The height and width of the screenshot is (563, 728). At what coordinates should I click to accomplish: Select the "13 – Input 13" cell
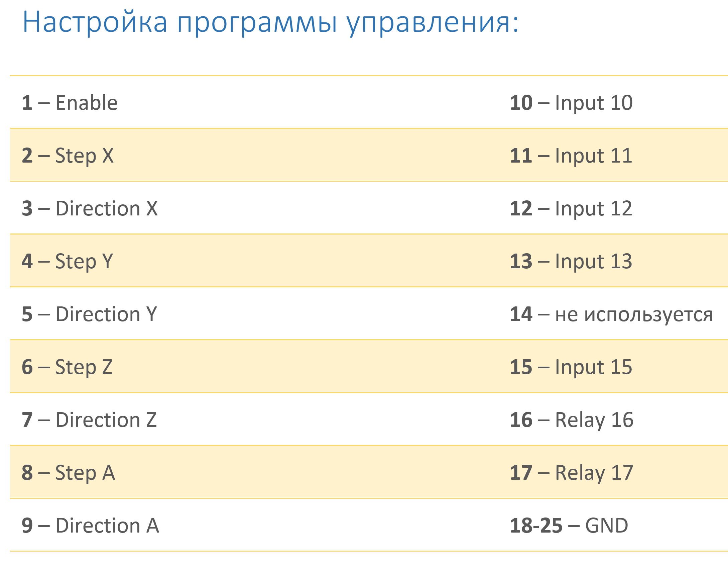pos(571,261)
